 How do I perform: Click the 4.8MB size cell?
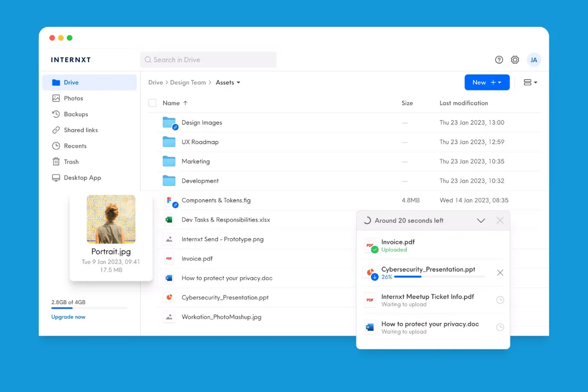click(411, 200)
